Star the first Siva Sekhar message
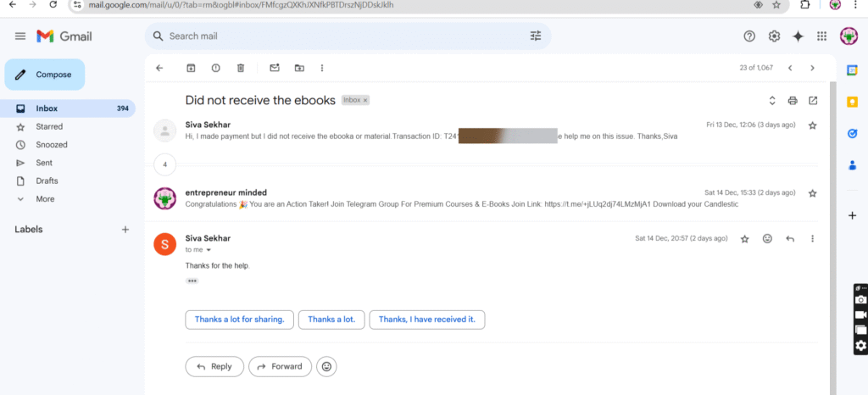 coord(812,125)
